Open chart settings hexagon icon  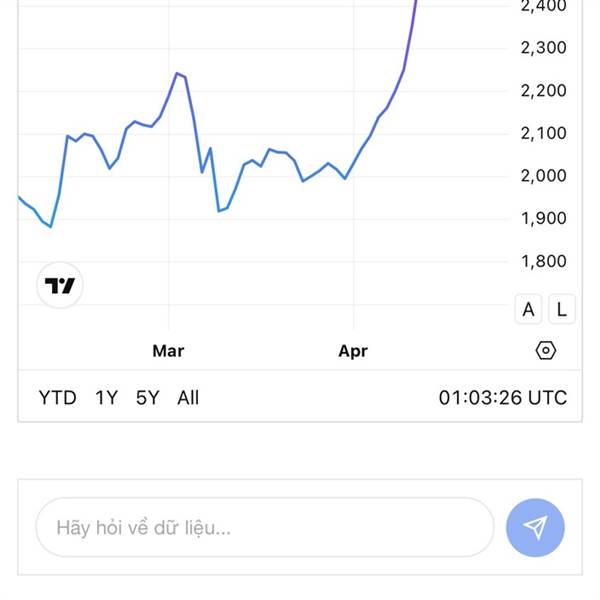(x=545, y=350)
